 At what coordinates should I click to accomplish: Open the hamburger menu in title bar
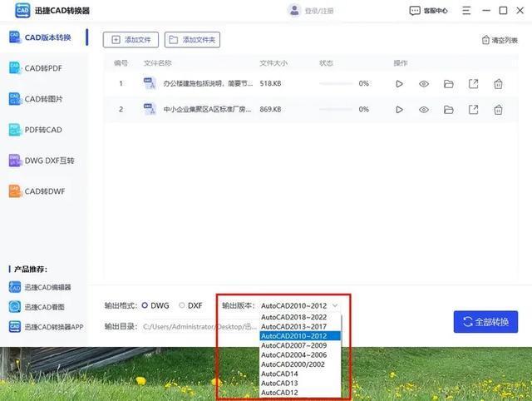click(466, 11)
